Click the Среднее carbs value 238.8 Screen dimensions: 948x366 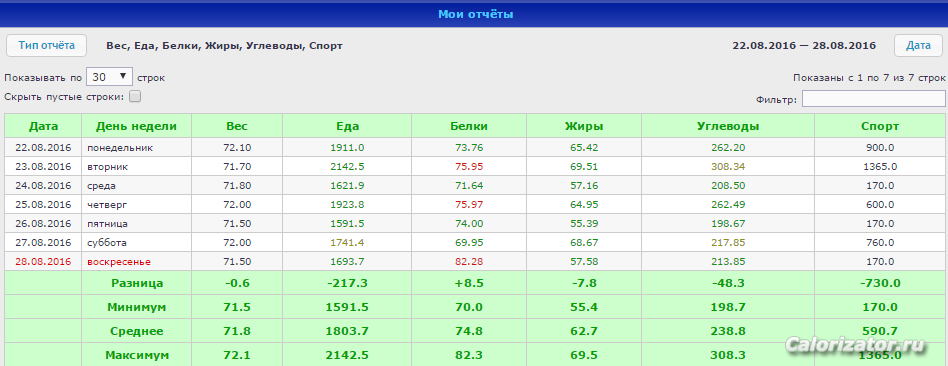pyautogui.click(x=728, y=332)
